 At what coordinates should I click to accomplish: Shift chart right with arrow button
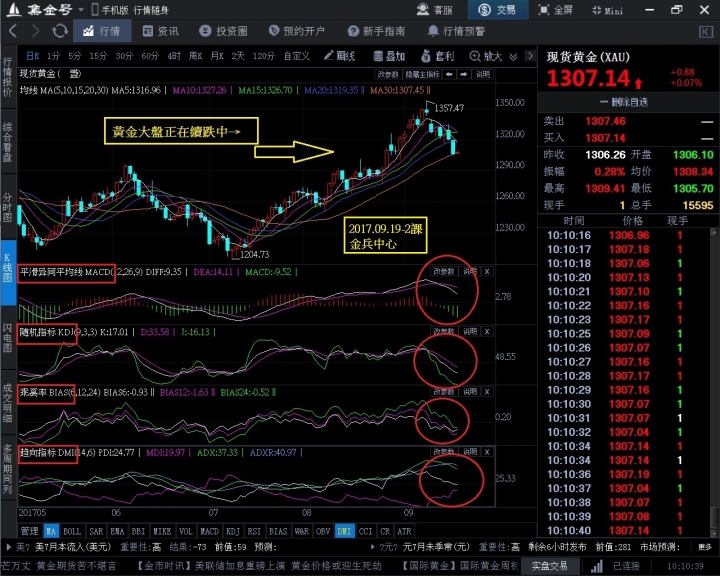(x=464, y=74)
